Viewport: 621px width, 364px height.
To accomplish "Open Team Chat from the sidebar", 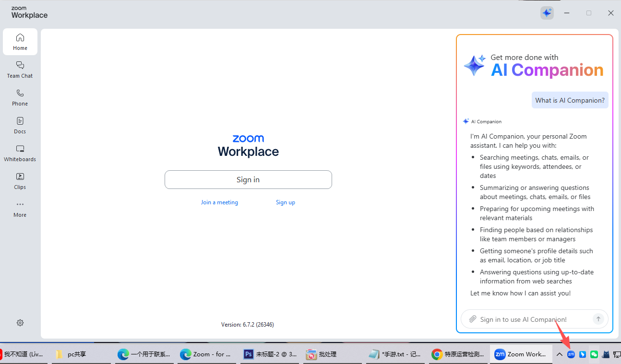I will (20, 70).
